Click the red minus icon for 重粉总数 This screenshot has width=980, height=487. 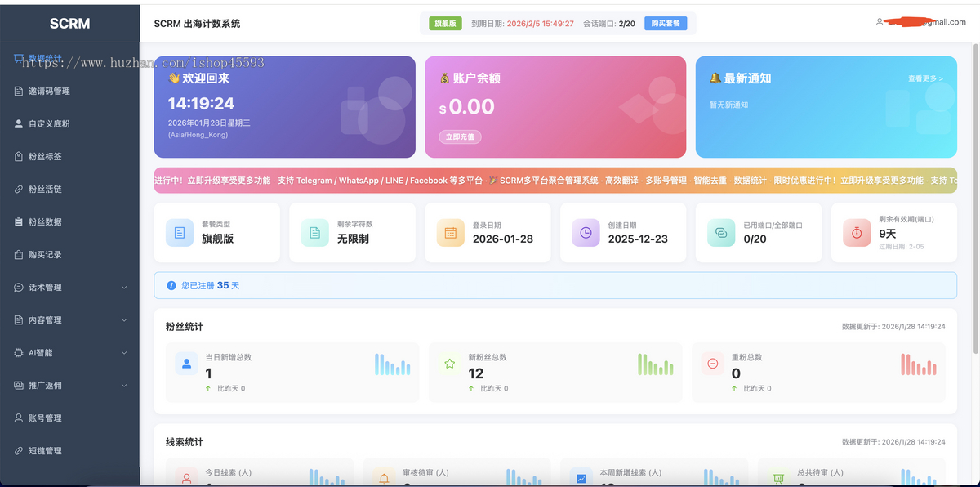(x=712, y=364)
